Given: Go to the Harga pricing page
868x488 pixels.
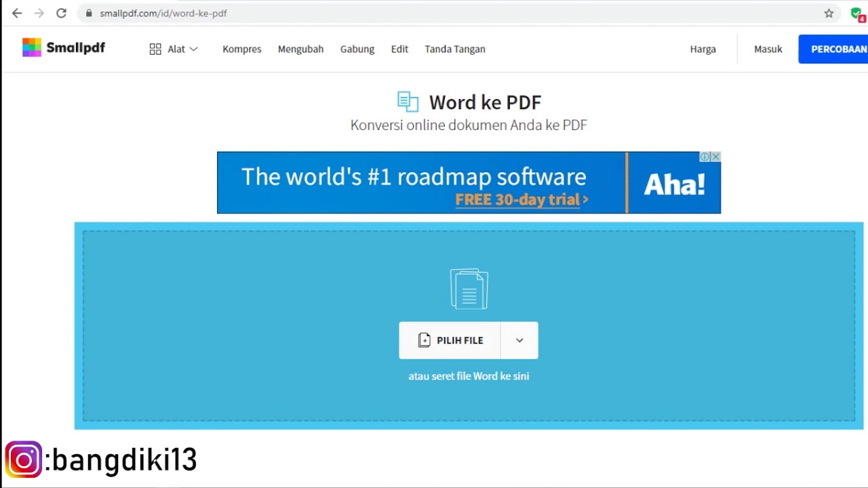Looking at the screenshot, I should coord(703,49).
